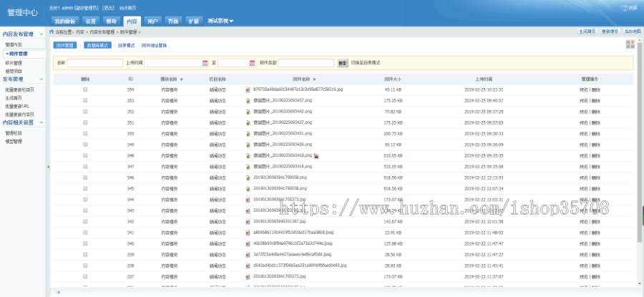The height and width of the screenshot is (297, 644).
Task: Click the lock screen icon in header
Action: pos(624,7)
